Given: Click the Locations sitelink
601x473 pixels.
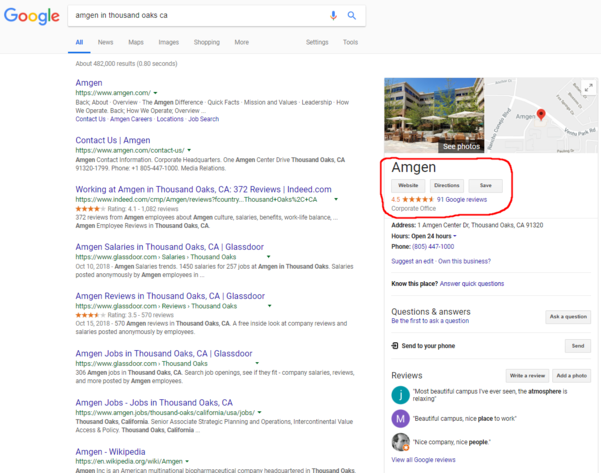Looking at the screenshot, I should 170,119.
